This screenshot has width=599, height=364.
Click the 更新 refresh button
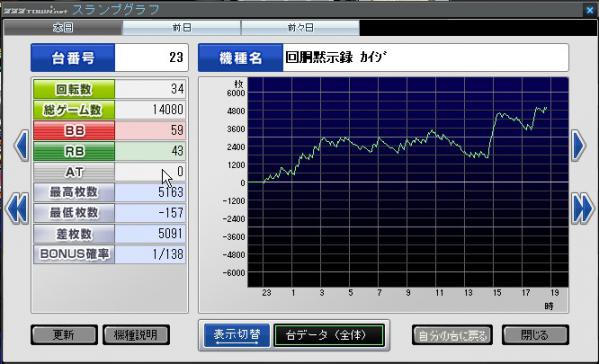[64, 335]
